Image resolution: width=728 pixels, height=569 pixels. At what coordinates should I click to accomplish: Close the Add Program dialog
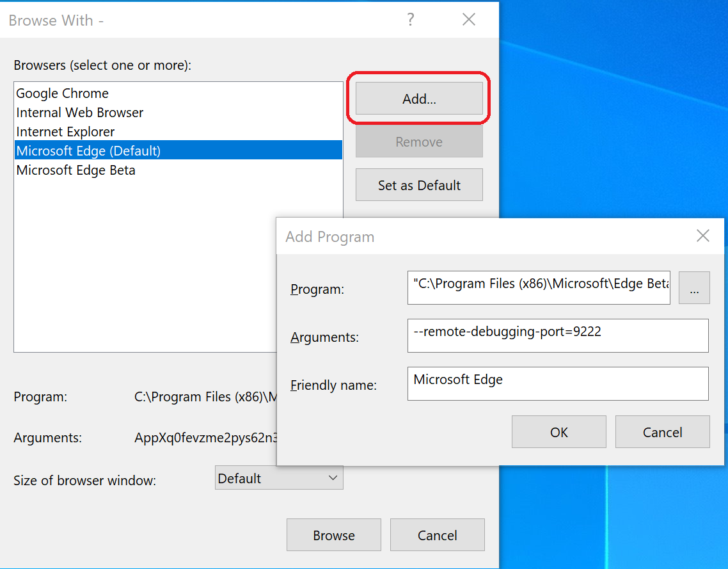(x=702, y=236)
